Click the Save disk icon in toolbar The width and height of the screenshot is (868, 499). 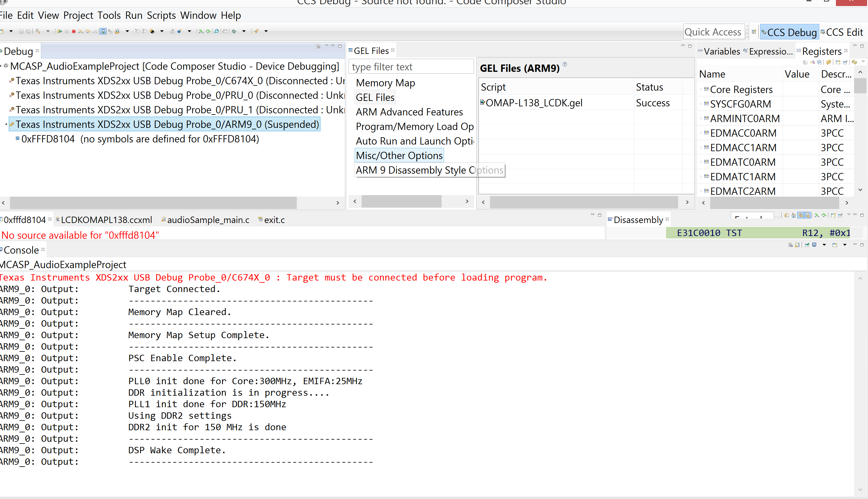pos(21,31)
